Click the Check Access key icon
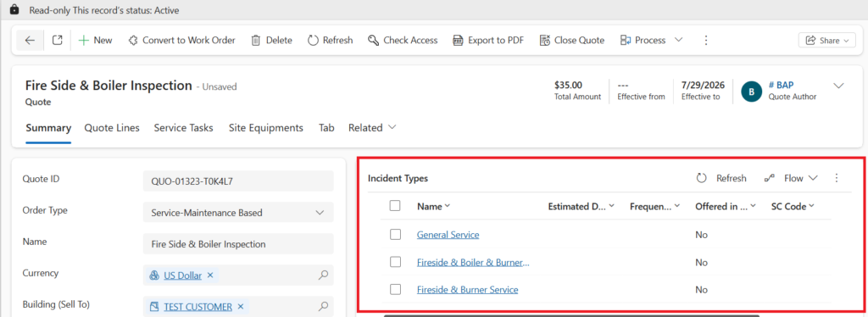The width and height of the screenshot is (868, 317). pyautogui.click(x=373, y=41)
